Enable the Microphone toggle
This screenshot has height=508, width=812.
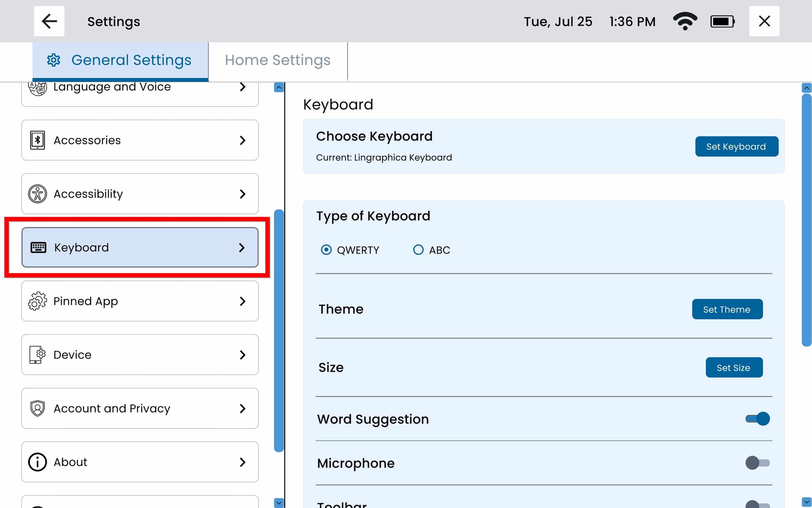pyautogui.click(x=757, y=463)
